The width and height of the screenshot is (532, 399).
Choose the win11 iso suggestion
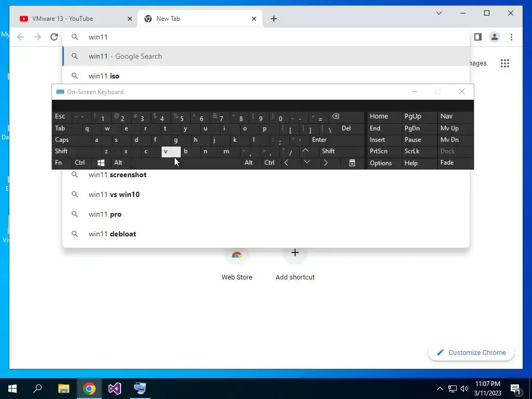(x=266, y=76)
